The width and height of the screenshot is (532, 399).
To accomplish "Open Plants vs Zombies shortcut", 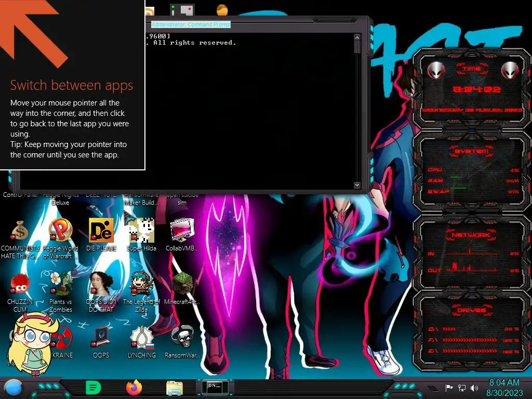I will (60, 284).
